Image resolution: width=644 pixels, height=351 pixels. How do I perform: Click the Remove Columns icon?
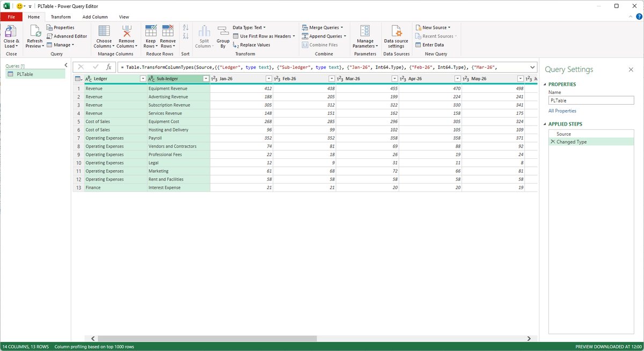tap(127, 31)
